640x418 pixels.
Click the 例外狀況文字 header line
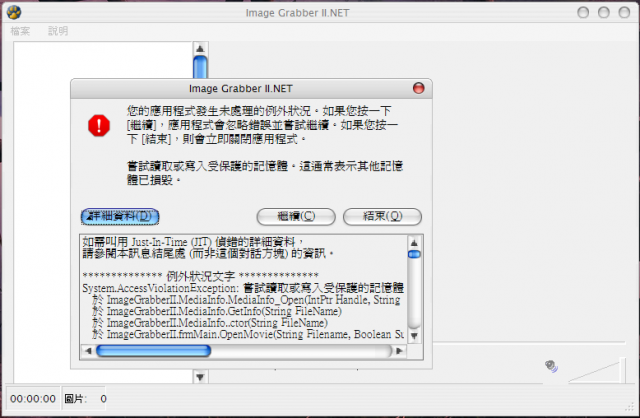(x=200, y=276)
